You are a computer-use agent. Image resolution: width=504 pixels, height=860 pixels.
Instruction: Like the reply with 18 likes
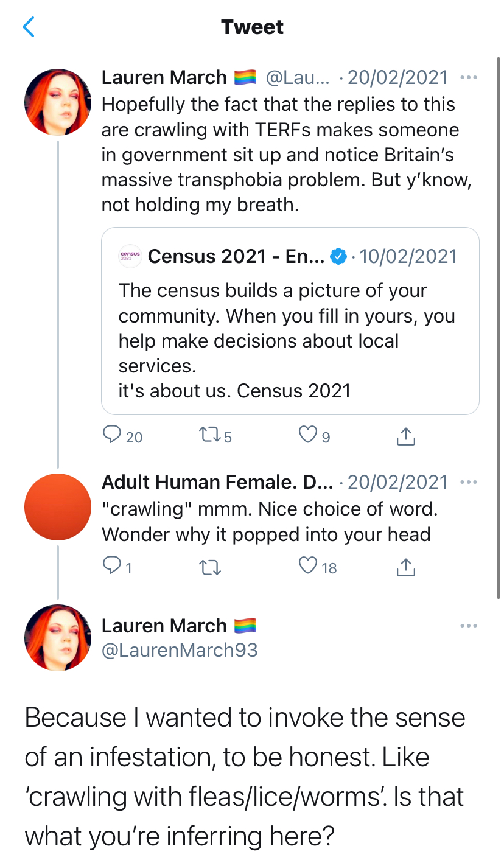[x=309, y=567]
